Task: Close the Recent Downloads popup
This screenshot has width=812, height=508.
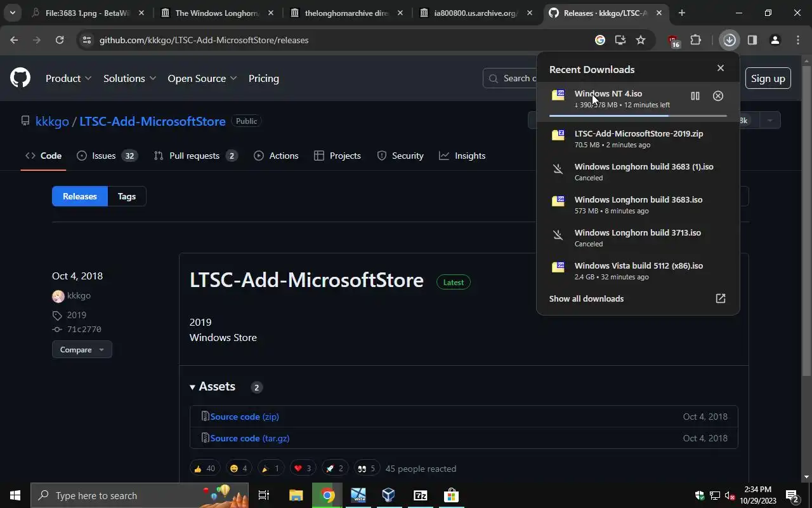Action: 721,68
